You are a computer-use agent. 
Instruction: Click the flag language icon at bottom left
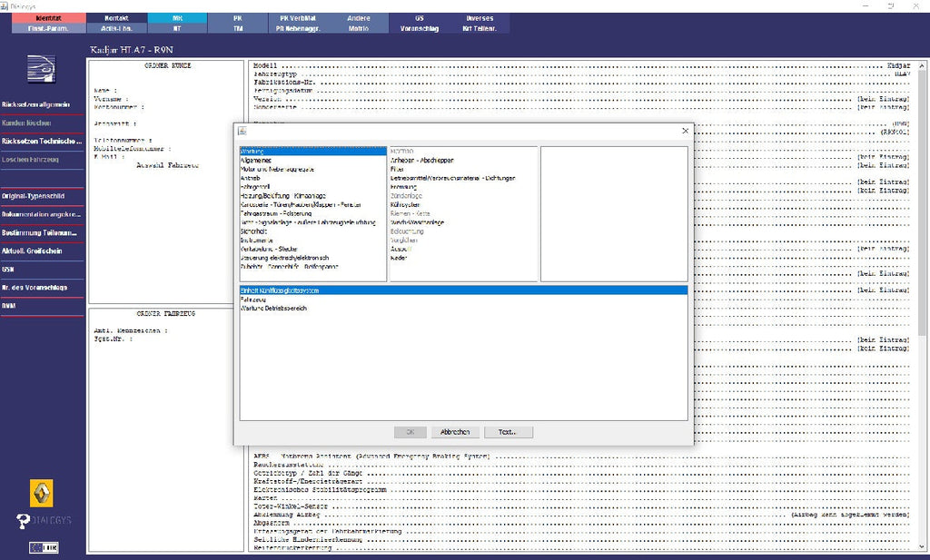point(44,547)
